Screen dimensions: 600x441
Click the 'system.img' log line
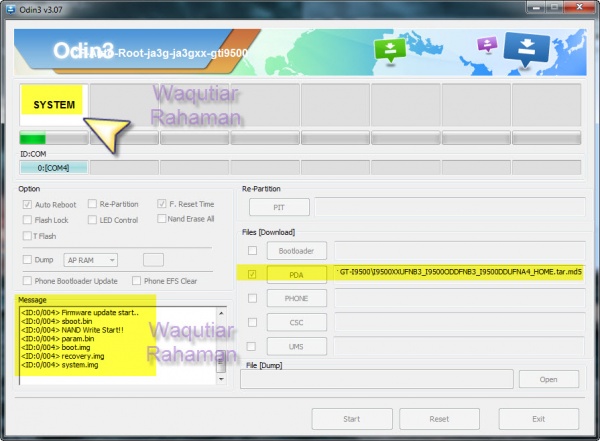[60, 365]
